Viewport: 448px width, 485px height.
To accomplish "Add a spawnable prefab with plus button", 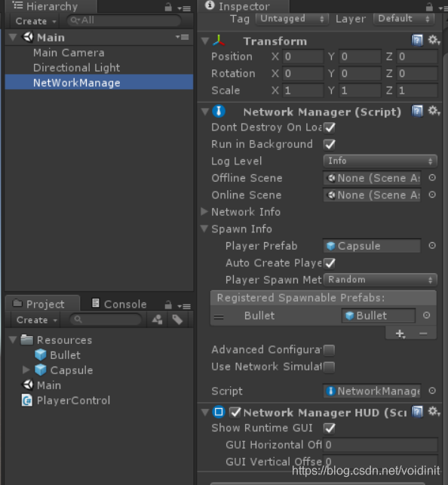I will click(x=400, y=333).
